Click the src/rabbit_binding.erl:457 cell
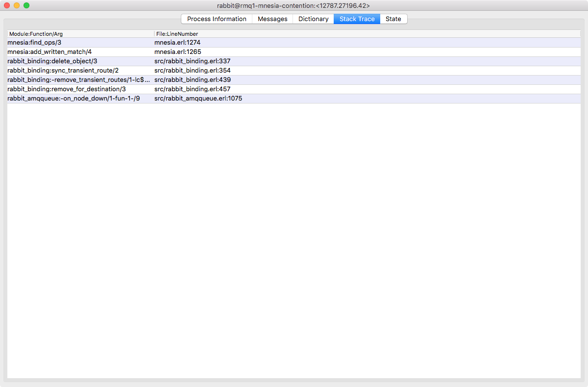Viewport: 588px width, 387px height. coord(193,89)
